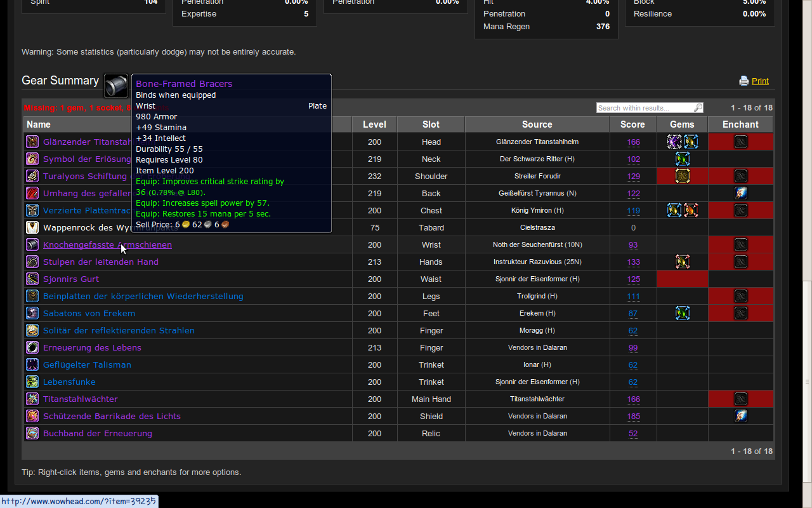Open Knochengefasste Armschienen item link
The image size is (812, 508).
[107, 244]
